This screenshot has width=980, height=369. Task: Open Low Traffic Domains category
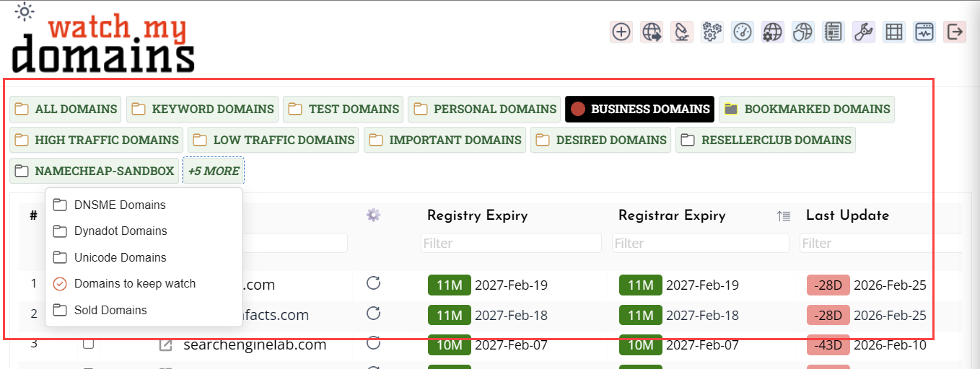(x=274, y=140)
